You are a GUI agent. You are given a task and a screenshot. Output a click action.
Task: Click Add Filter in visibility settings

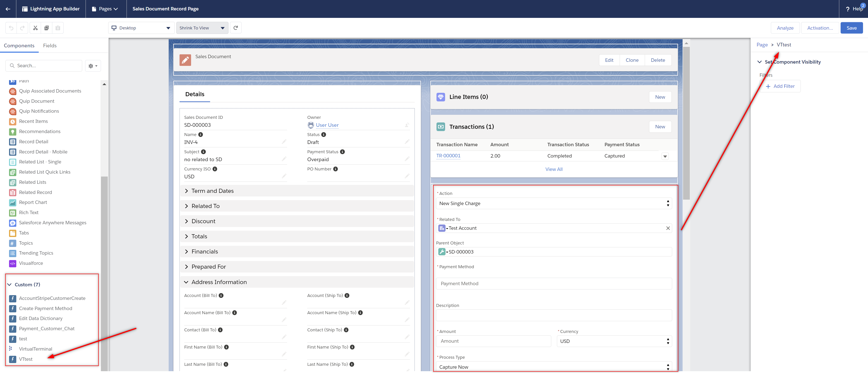[780, 86]
